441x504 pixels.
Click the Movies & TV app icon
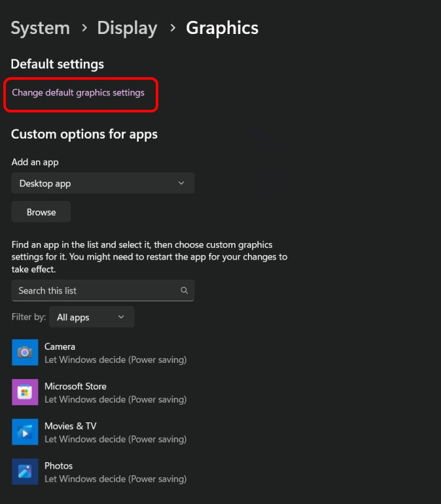tap(25, 432)
